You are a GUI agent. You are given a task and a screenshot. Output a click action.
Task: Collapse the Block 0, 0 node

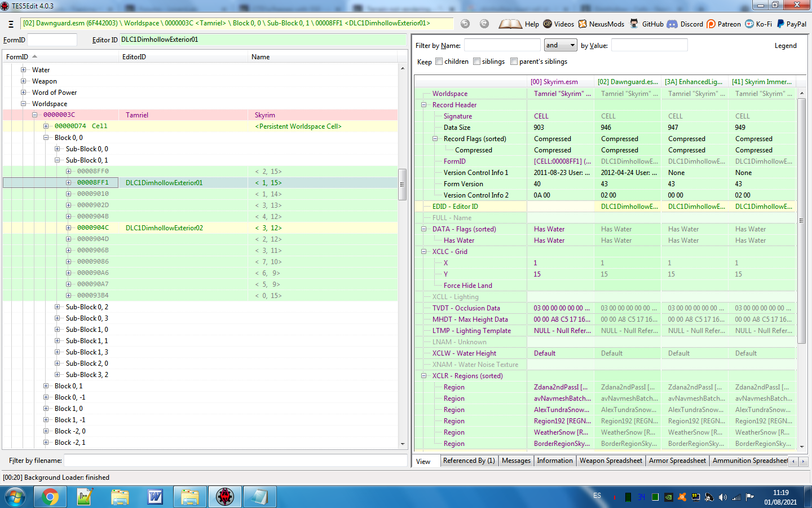coord(46,138)
